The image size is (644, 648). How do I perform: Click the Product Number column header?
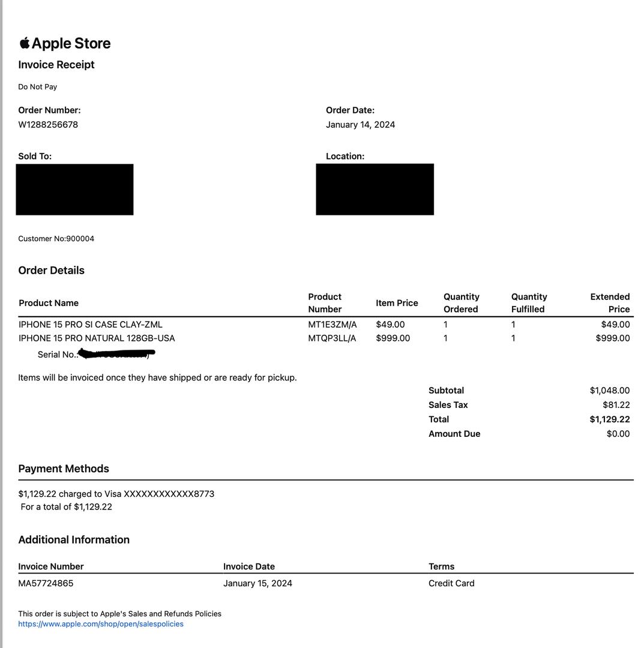point(325,303)
